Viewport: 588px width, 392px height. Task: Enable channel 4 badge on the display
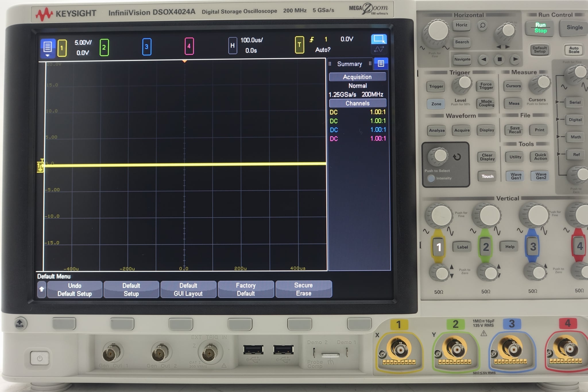pyautogui.click(x=189, y=46)
